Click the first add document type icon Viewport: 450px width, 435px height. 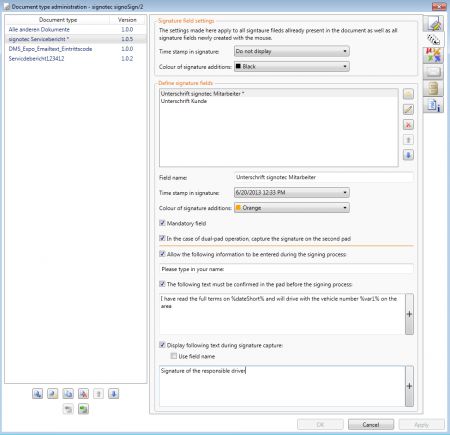(x=38, y=394)
